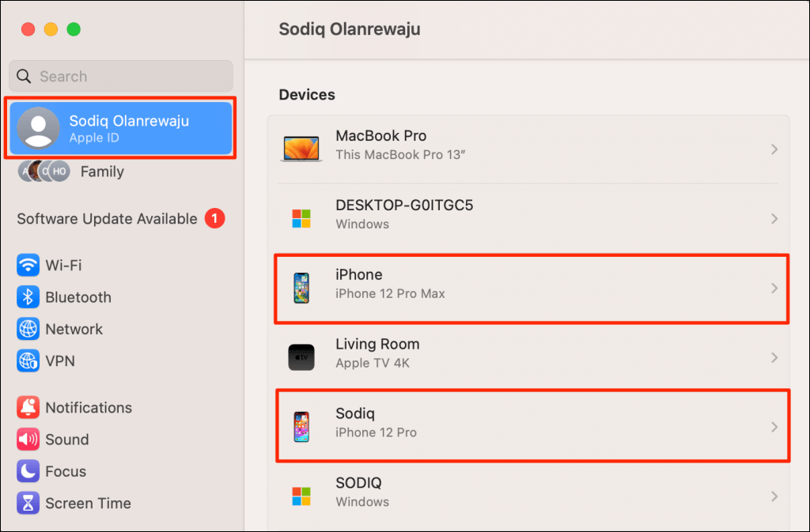
Task: Click the VPN icon in sidebar
Action: click(28, 361)
